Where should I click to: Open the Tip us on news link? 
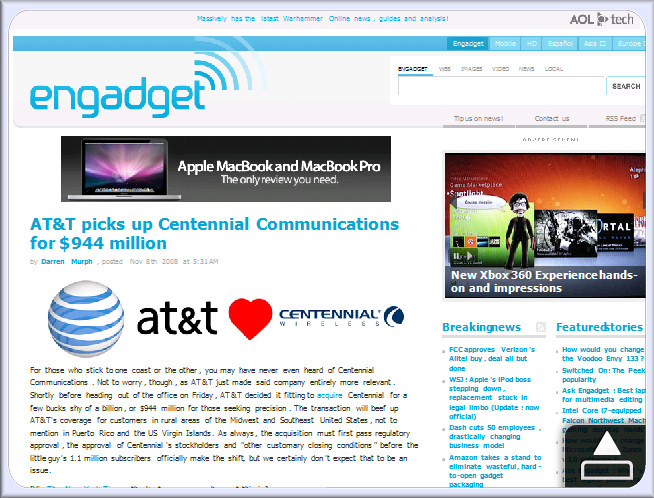(x=478, y=118)
